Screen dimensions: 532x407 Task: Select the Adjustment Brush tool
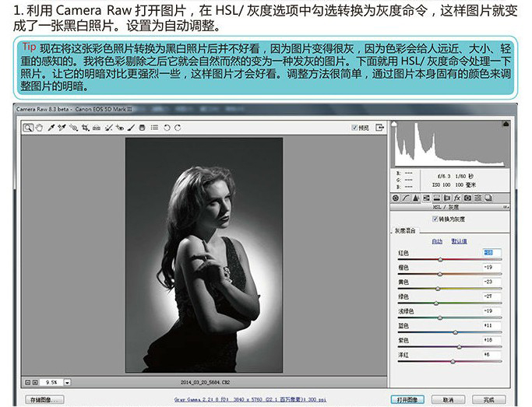[x=132, y=128]
